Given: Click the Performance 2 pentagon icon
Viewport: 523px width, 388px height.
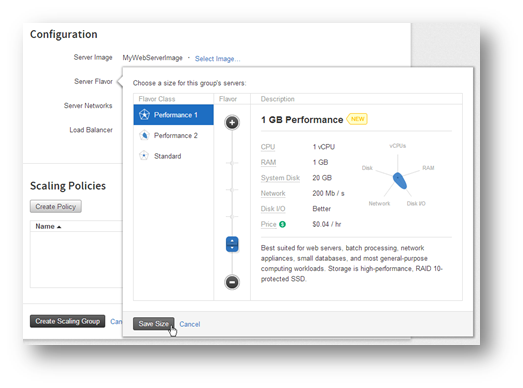Looking at the screenshot, I should (144, 135).
